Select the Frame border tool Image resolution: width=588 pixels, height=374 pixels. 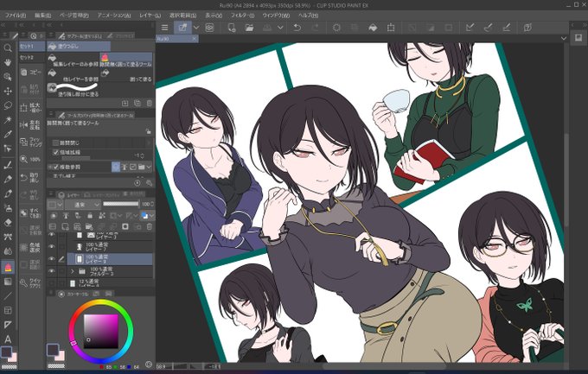pos(8,310)
